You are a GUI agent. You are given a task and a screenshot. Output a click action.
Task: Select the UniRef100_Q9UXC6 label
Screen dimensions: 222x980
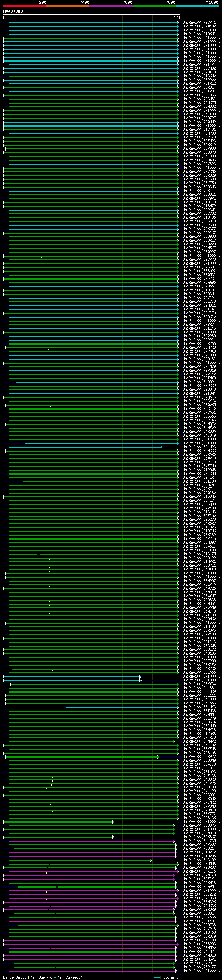coord(199,906)
